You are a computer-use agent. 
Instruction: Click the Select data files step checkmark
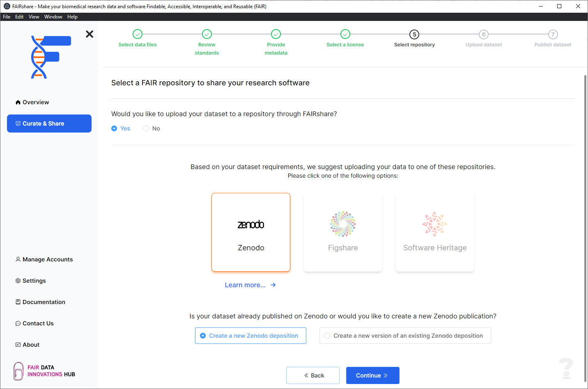point(138,34)
